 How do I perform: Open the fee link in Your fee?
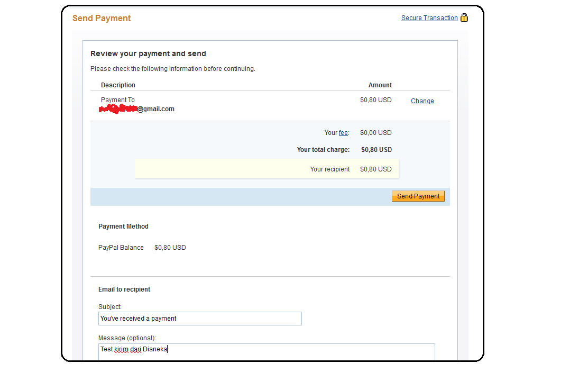point(343,133)
